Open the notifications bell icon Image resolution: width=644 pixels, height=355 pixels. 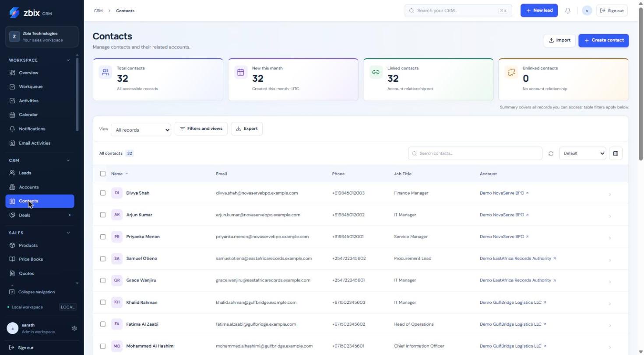[568, 10]
